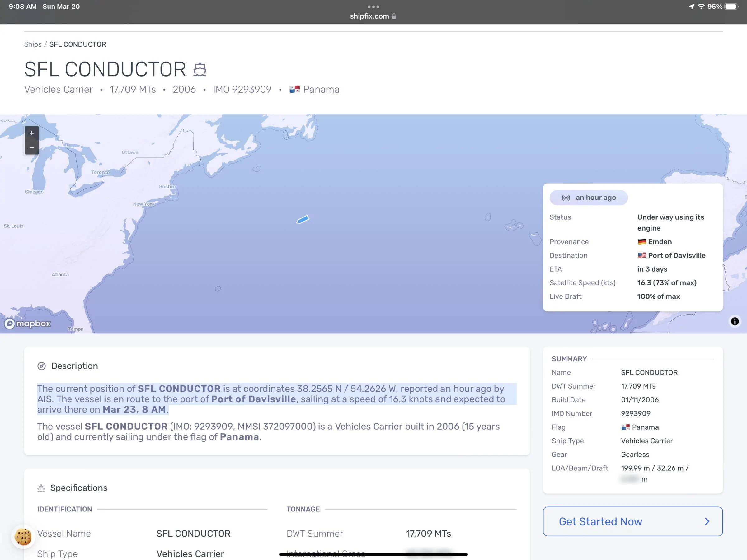Click the Ottawa label on map

point(130,152)
